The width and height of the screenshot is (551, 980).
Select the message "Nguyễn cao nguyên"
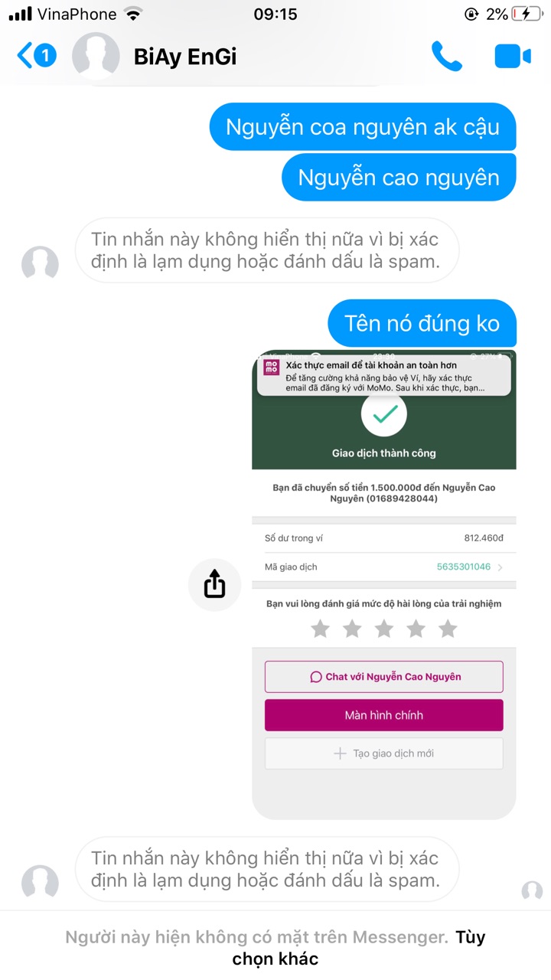[x=399, y=178]
